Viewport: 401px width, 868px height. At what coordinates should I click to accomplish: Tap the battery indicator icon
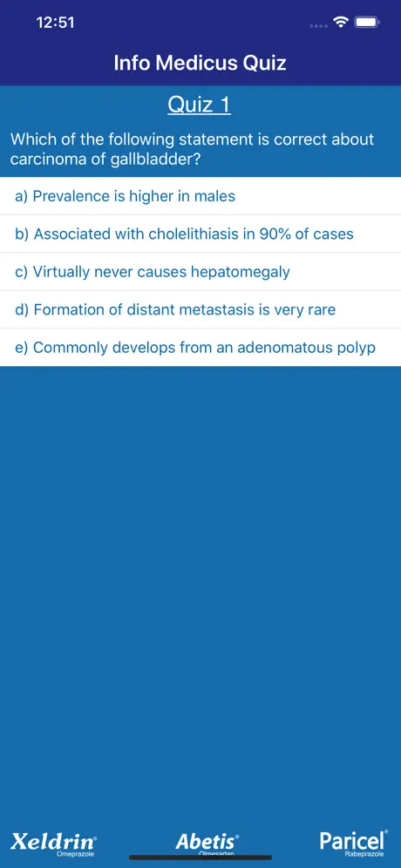[367, 22]
